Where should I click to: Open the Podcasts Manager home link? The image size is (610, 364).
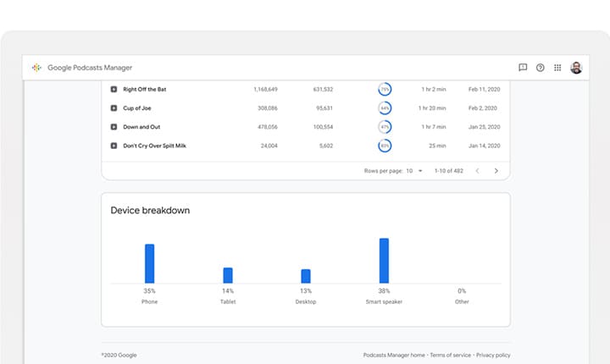[x=393, y=356]
